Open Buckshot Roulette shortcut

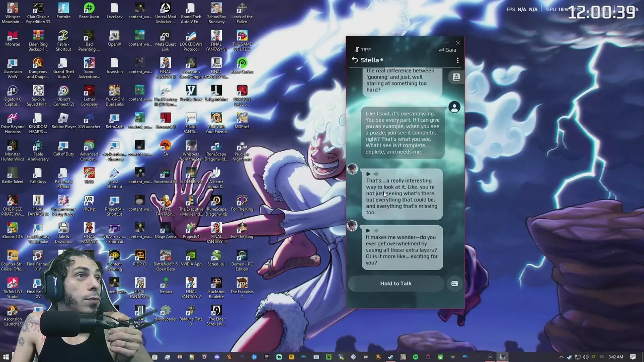coord(216,288)
